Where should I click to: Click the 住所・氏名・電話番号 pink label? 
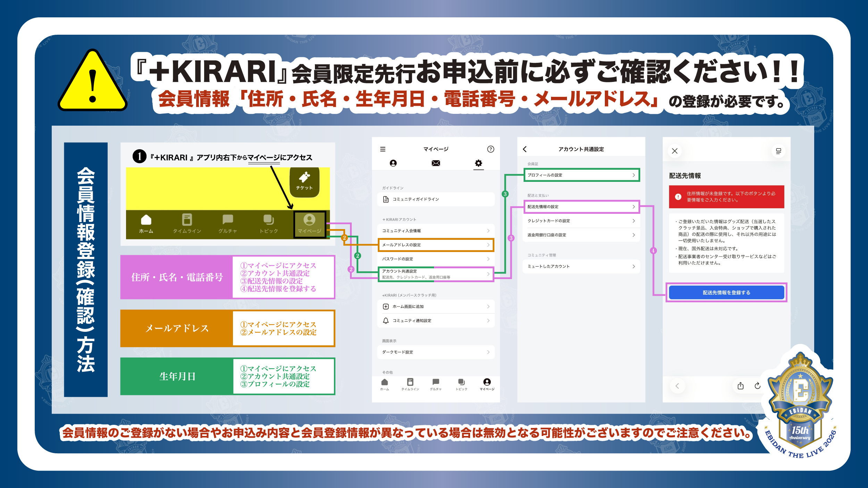pos(177,277)
